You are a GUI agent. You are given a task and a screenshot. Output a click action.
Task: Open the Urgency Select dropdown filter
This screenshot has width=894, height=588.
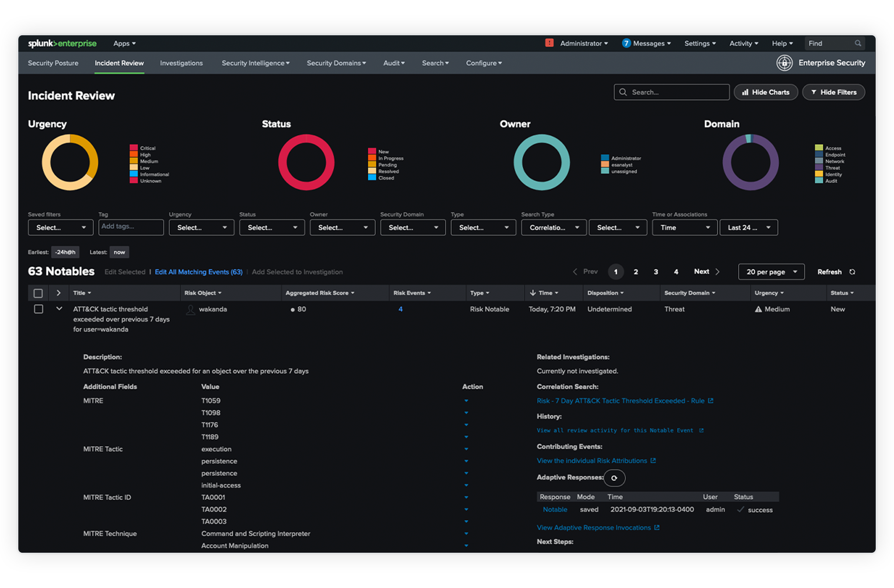pyautogui.click(x=201, y=227)
